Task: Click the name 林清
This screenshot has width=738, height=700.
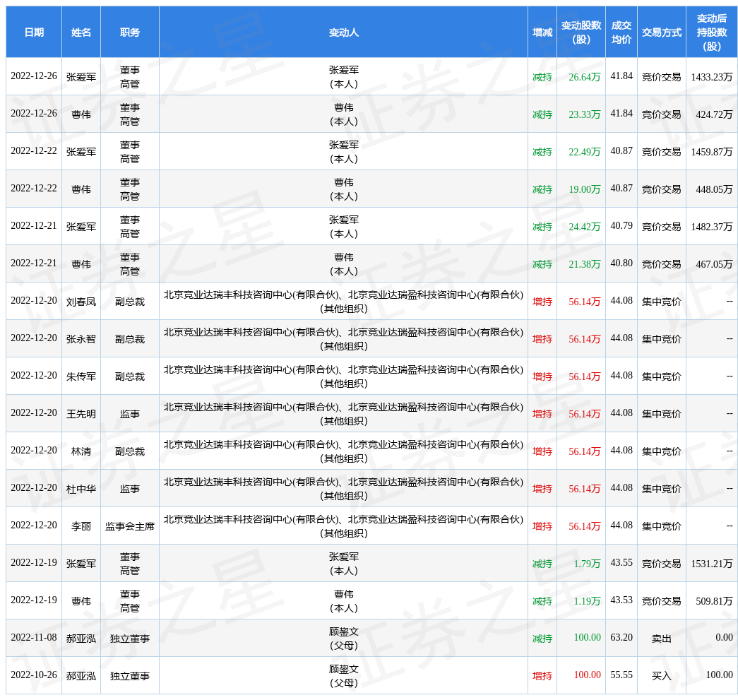Action: [x=81, y=451]
